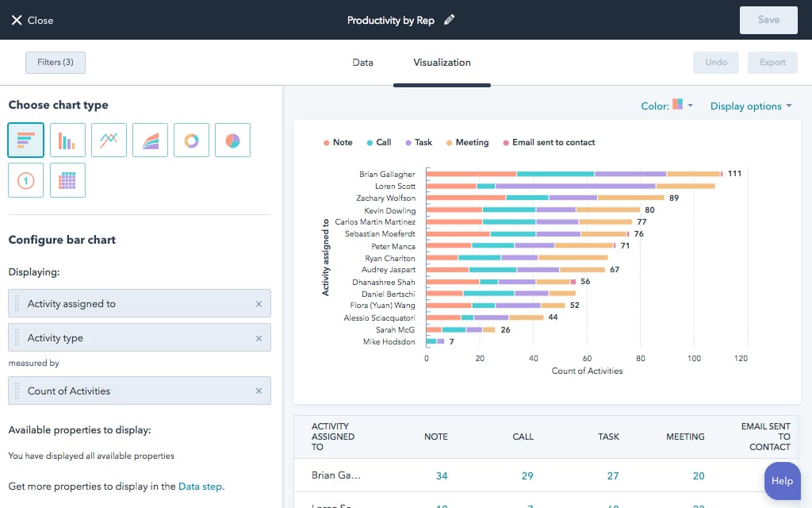Switch to the column chart type
This screenshot has width=812, height=508.
(67, 140)
